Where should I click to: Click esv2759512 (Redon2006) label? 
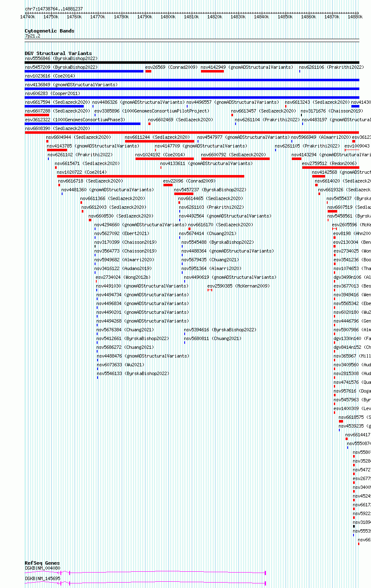329,163
